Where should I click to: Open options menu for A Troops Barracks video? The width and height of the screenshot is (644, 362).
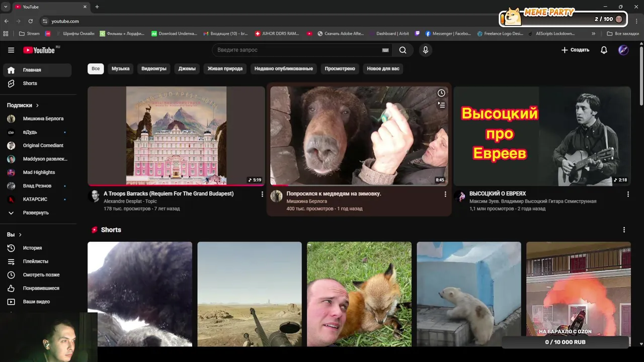(262, 194)
